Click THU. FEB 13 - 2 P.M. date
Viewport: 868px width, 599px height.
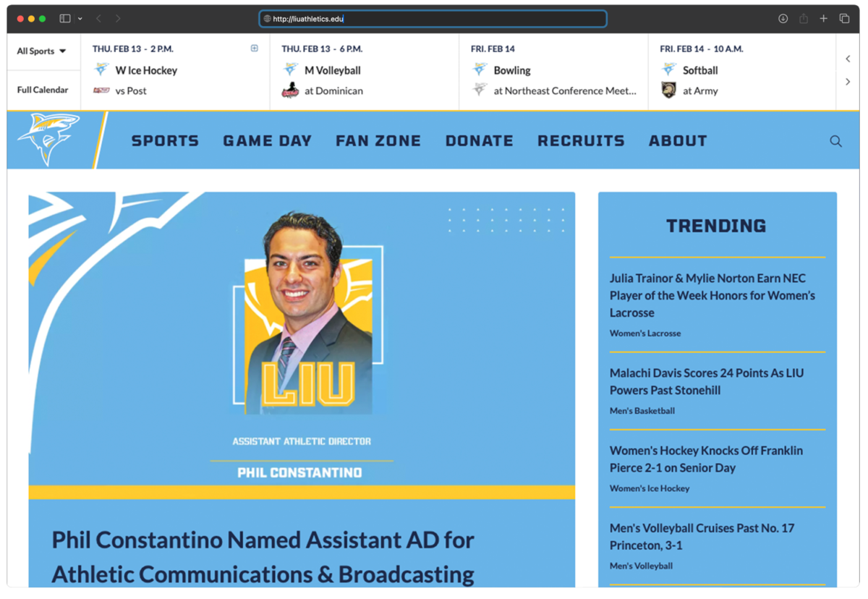(x=133, y=49)
